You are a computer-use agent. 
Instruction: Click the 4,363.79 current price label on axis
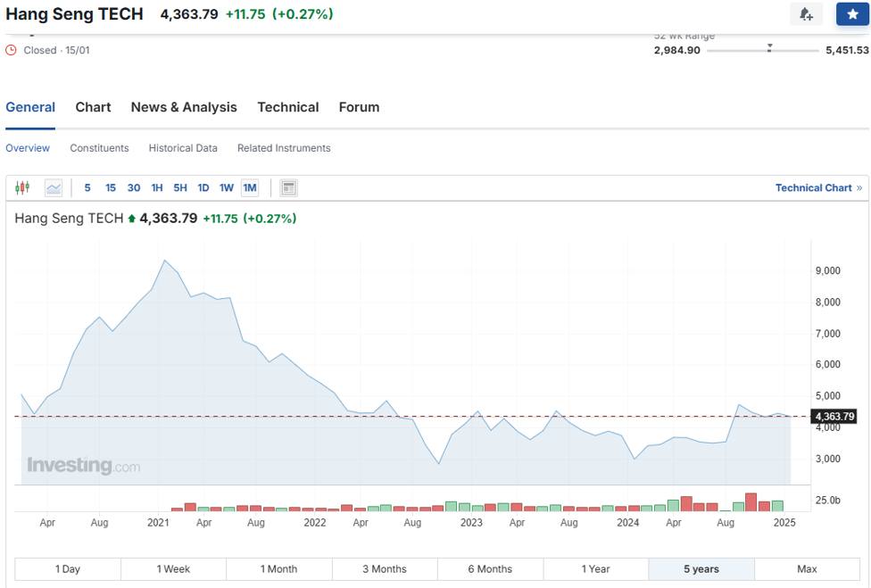point(834,417)
